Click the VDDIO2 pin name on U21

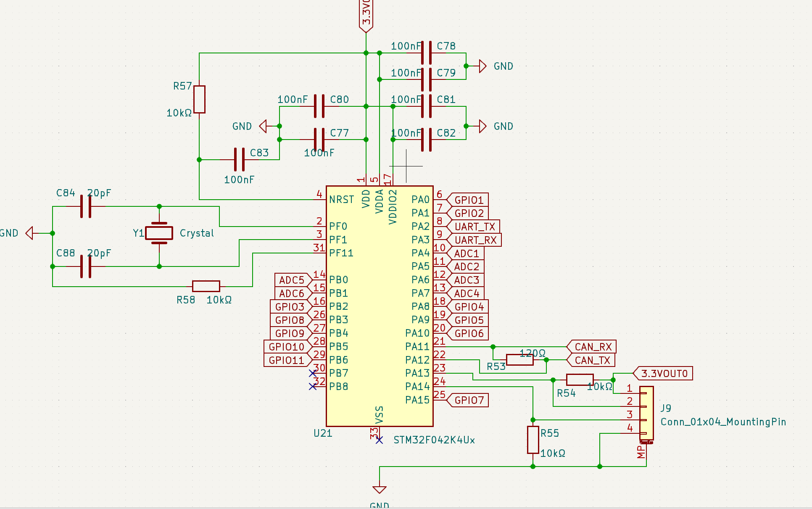pos(393,207)
